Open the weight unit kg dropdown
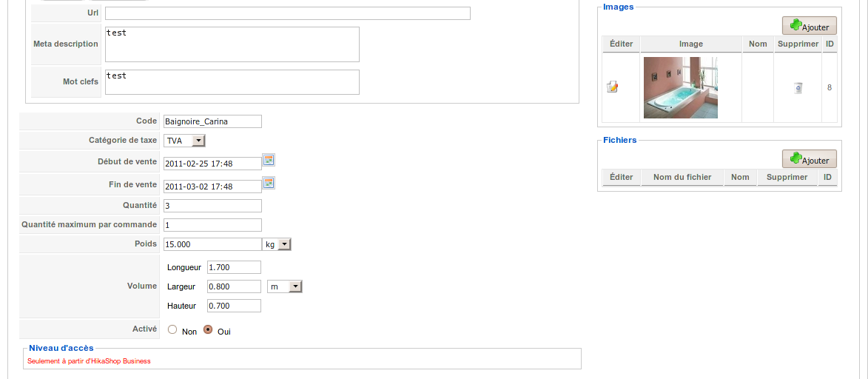868x379 pixels. point(277,244)
